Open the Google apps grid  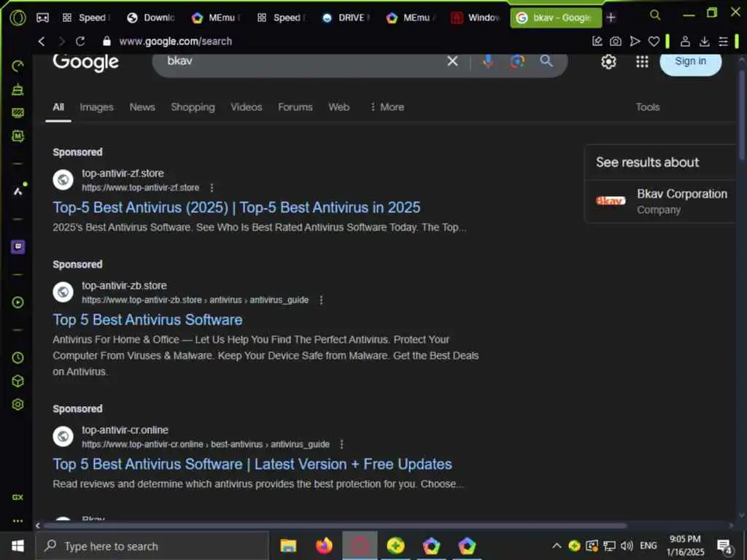[x=642, y=61]
